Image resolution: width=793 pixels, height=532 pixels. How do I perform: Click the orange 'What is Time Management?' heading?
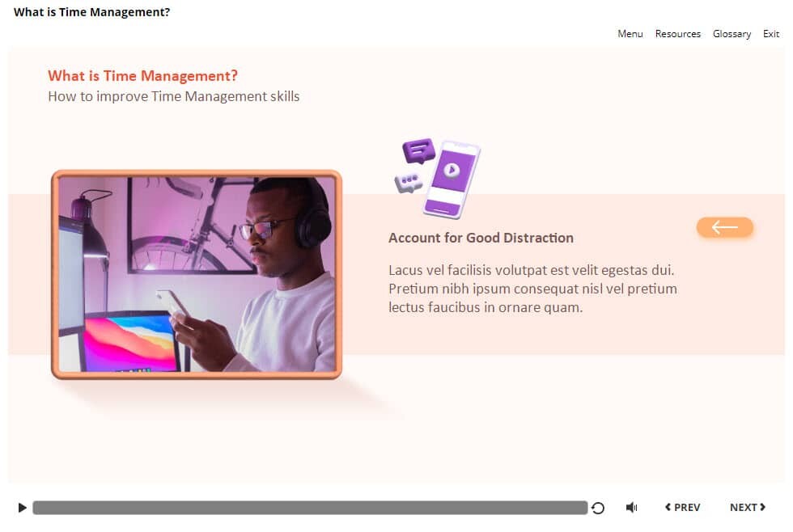[x=142, y=76]
